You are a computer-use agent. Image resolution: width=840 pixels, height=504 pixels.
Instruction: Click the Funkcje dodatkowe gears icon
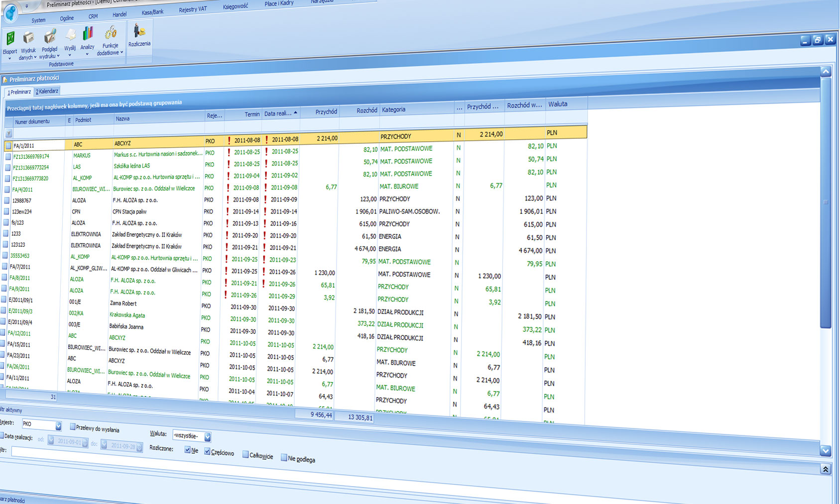(x=110, y=33)
